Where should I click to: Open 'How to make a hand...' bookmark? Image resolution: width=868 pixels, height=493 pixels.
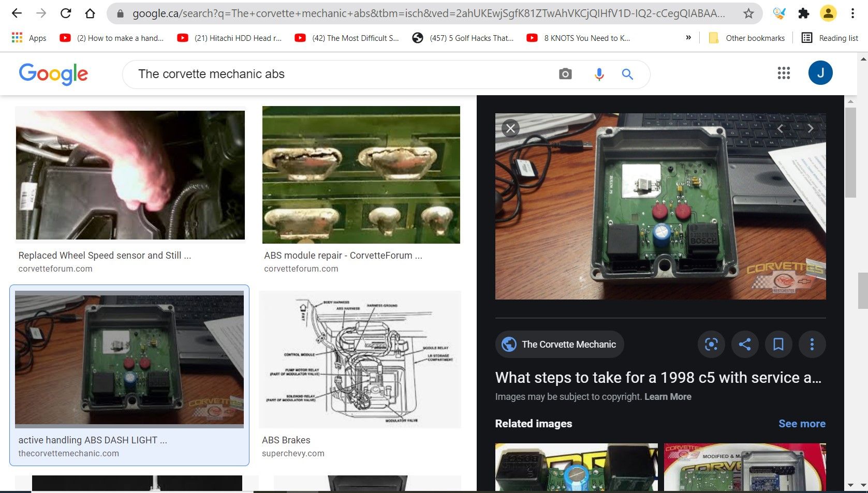pos(112,38)
